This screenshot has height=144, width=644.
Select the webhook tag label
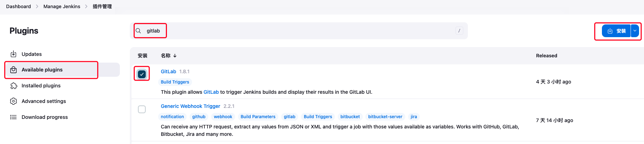(x=223, y=117)
